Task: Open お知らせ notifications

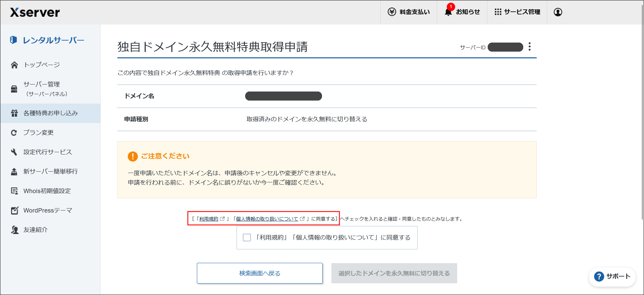Action: 462,12
